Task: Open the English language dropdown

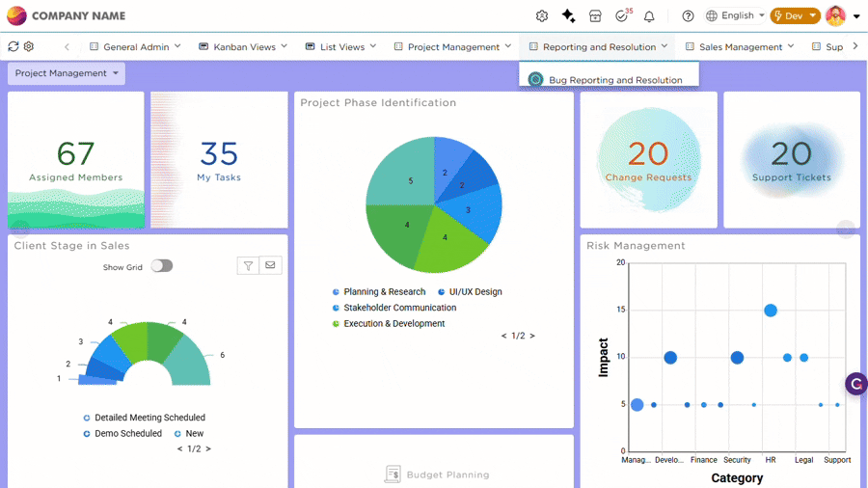Action: 735,16
